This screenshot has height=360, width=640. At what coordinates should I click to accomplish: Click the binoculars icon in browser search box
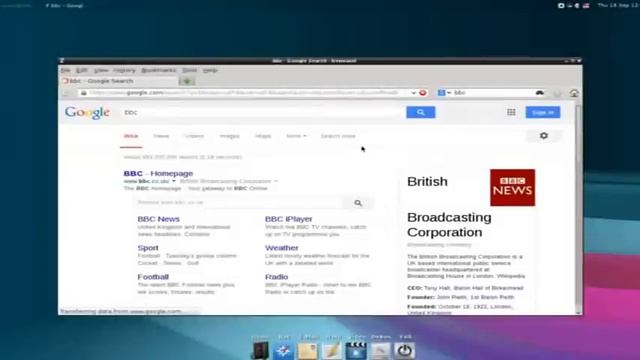click(540, 93)
